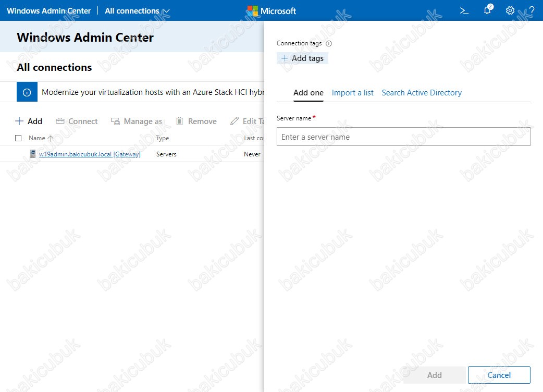The height and width of the screenshot is (392, 543).
Task: Click Remove in the connections toolbar
Action: coord(196,121)
